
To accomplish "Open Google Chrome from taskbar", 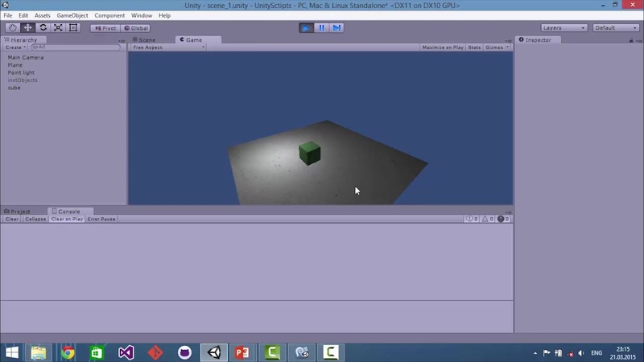I will 68,352.
